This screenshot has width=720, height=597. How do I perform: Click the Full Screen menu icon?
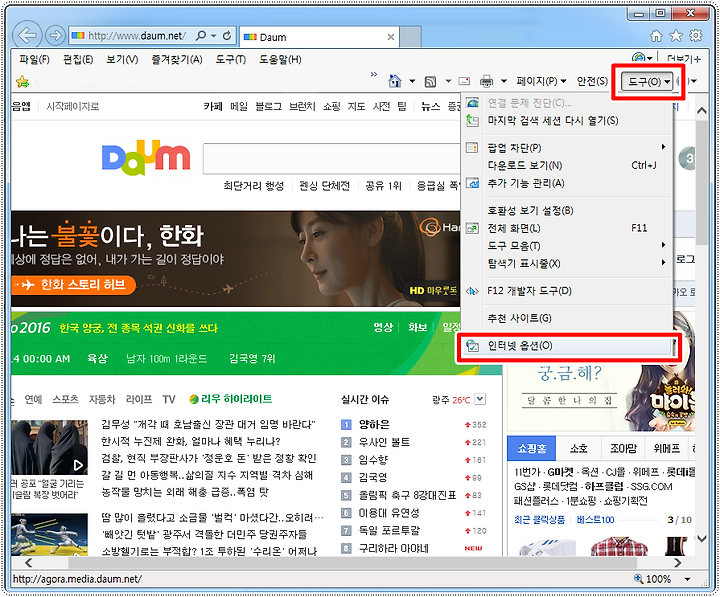point(472,228)
